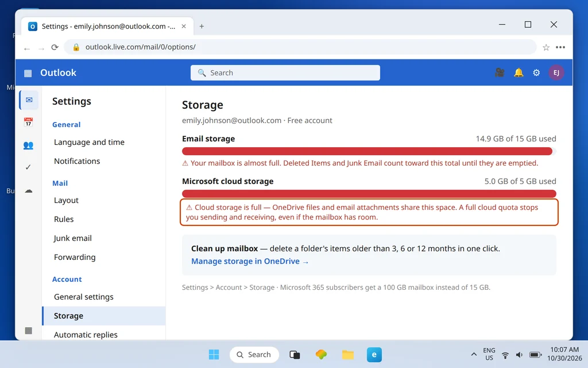Go forward to the next page
Screen dimensions: 588x368
coord(41,48)
